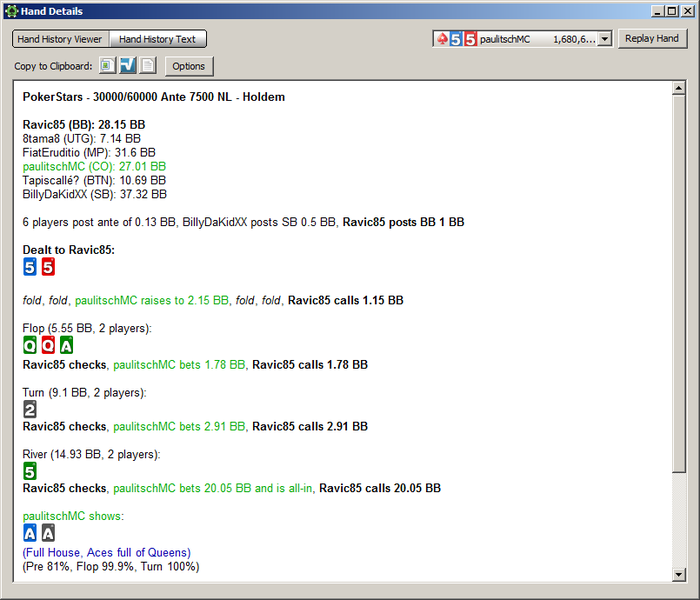
Task: Click the 'Flop (5.55 BB, 2 players):' line
Action: tap(87, 328)
